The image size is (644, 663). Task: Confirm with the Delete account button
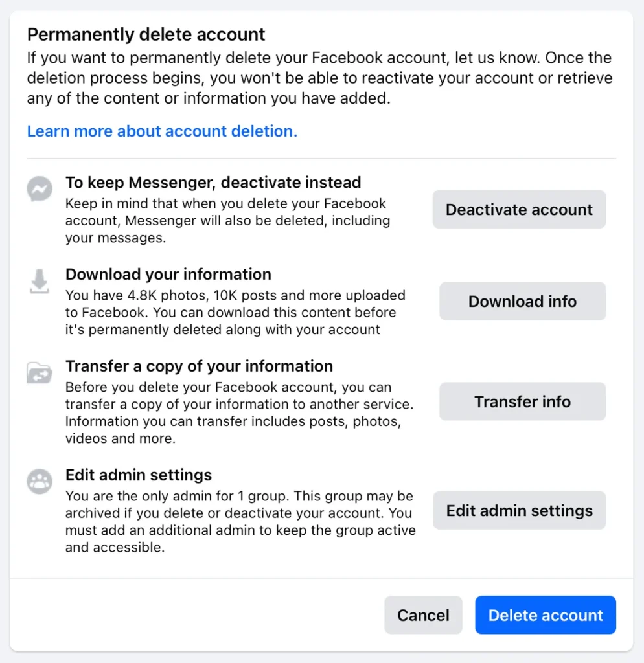click(x=545, y=615)
